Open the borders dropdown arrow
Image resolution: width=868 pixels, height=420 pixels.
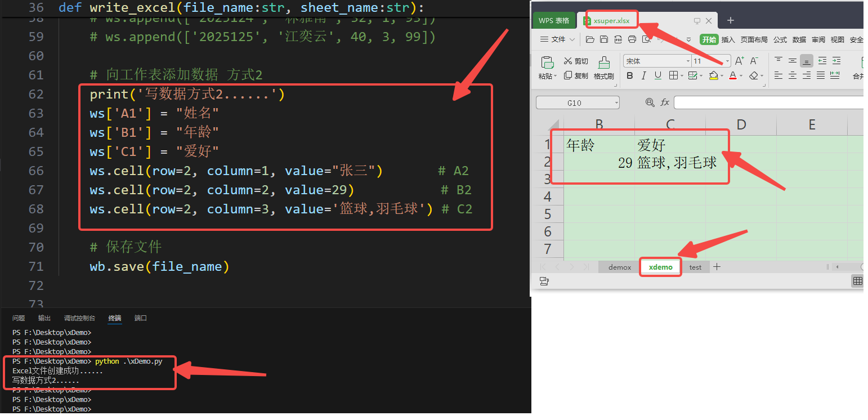tap(682, 75)
